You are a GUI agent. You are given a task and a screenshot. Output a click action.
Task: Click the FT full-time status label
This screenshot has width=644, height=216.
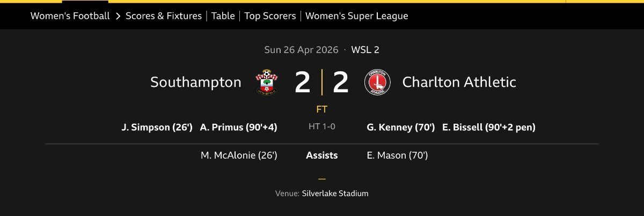tap(322, 109)
